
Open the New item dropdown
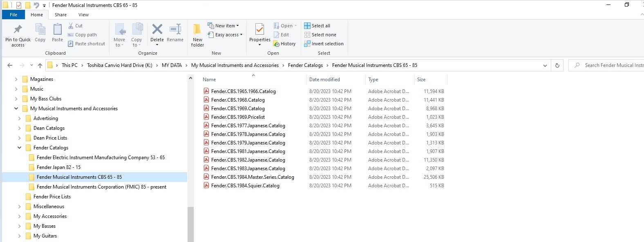coord(223,26)
